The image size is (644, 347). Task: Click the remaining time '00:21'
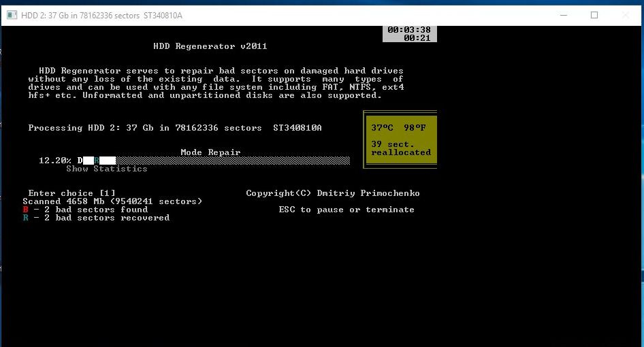click(x=417, y=38)
